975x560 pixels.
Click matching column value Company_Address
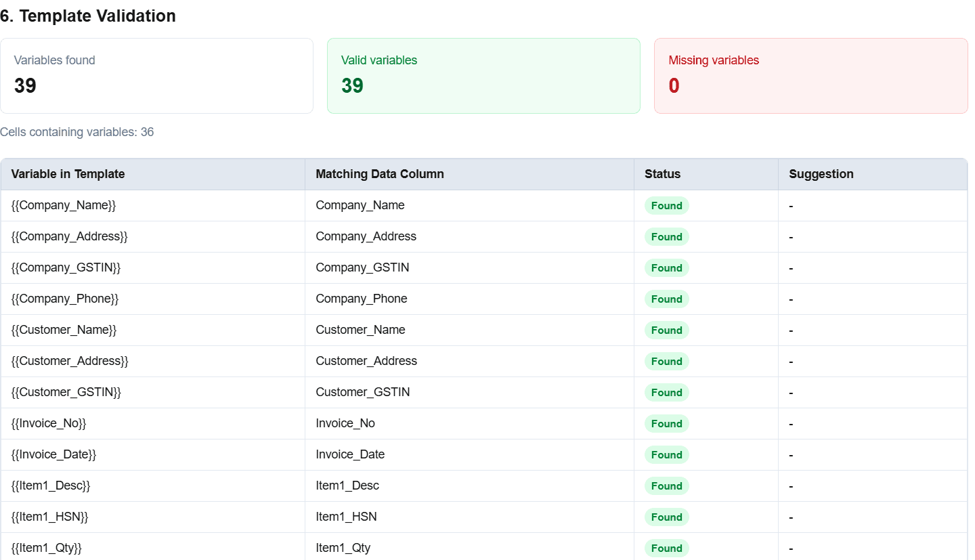pos(366,236)
